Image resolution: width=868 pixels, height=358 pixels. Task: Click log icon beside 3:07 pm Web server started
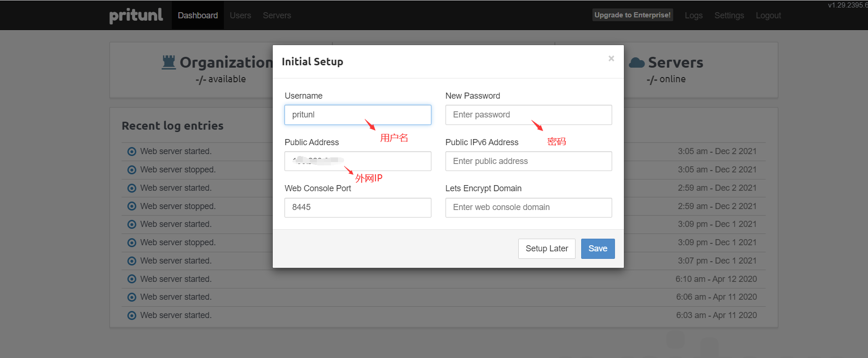pyautogui.click(x=132, y=261)
